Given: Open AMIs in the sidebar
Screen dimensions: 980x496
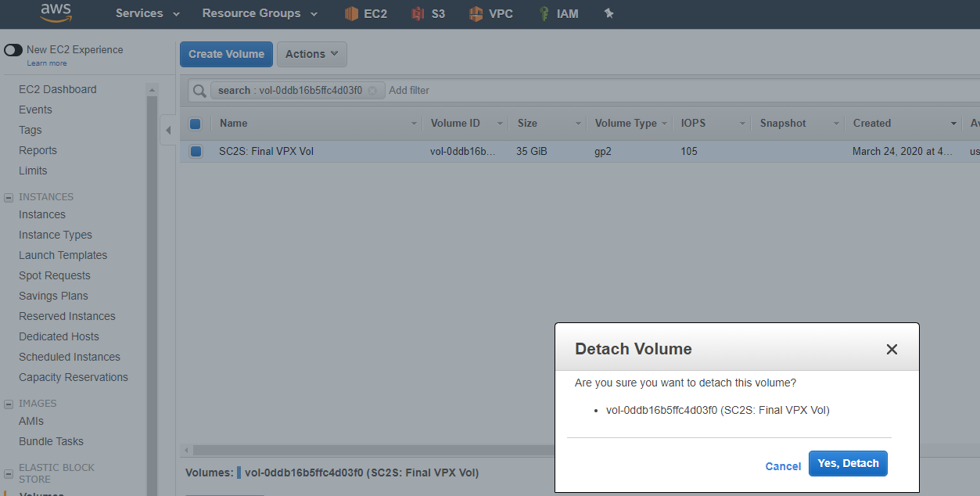Looking at the screenshot, I should point(31,421).
